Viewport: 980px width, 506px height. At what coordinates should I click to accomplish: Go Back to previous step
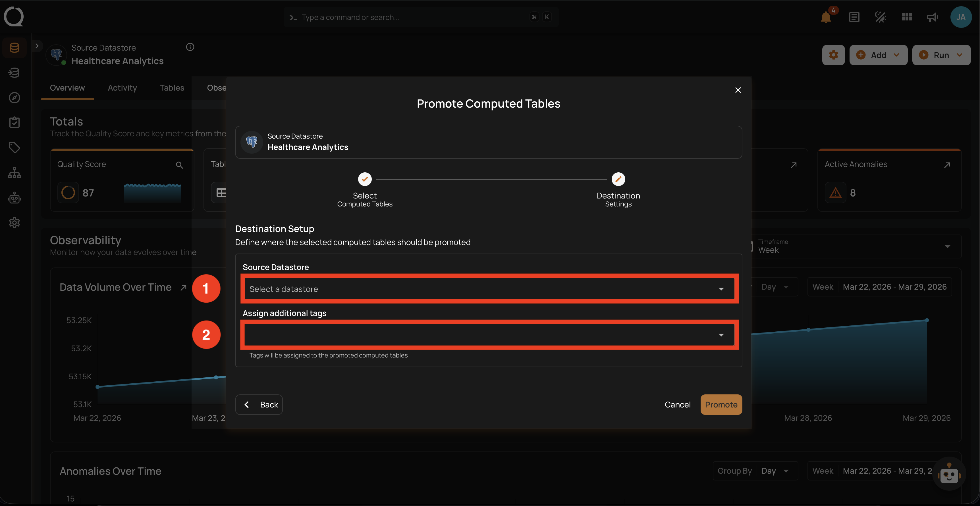tap(259, 405)
